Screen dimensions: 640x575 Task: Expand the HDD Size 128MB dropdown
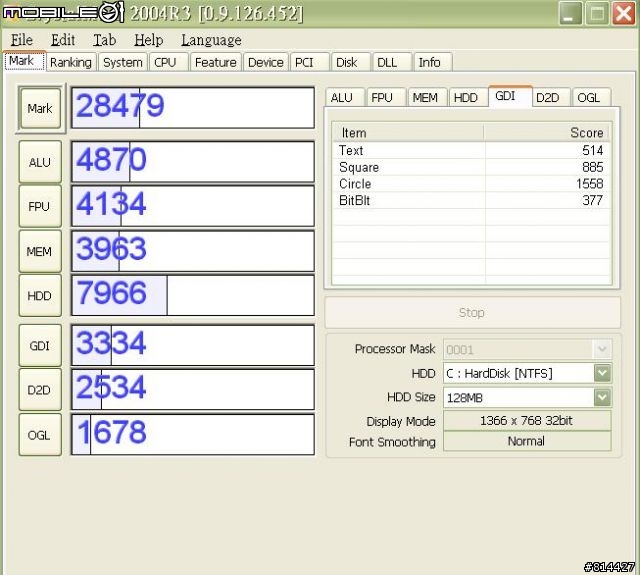pos(602,397)
